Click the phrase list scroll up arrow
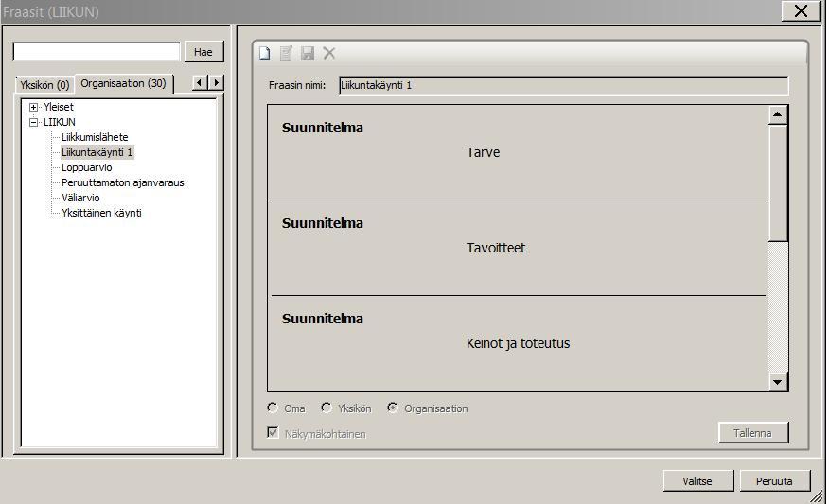The height and width of the screenshot is (504, 830). pos(778,114)
